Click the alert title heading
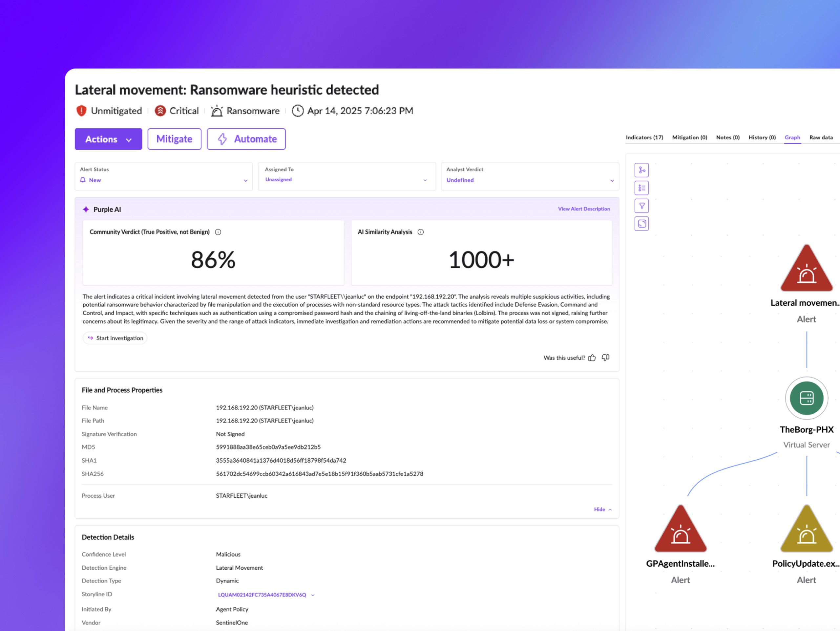This screenshot has width=840, height=631. pyautogui.click(x=227, y=90)
